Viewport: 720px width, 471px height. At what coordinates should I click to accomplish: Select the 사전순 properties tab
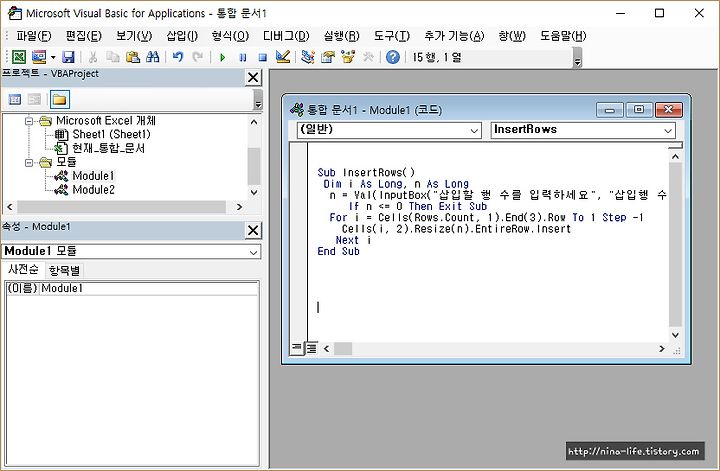23,269
